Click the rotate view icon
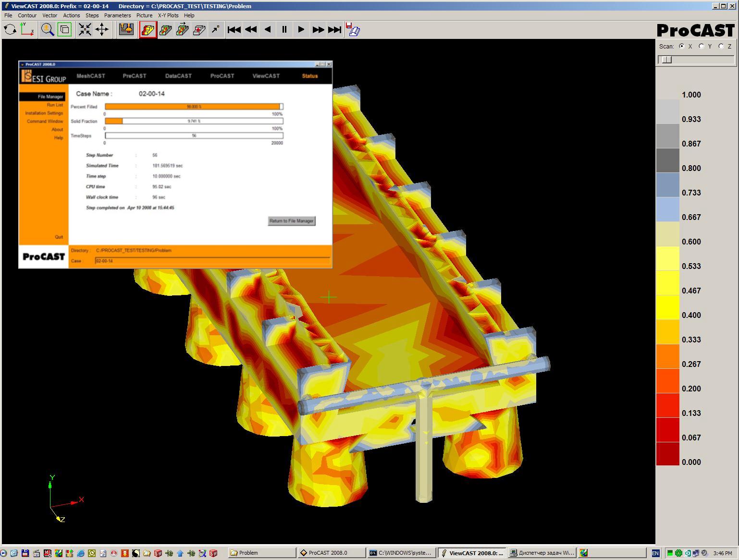Viewport: 739px width, 560px height. click(x=10, y=30)
